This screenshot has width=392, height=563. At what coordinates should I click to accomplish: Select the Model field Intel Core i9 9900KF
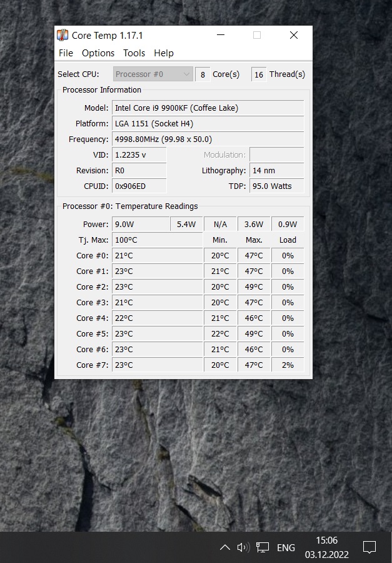click(x=208, y=108)
